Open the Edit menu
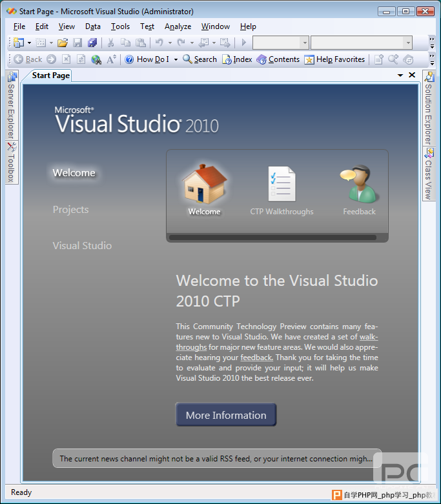This screenshot has height=504, width=441. tap(42, 26)
